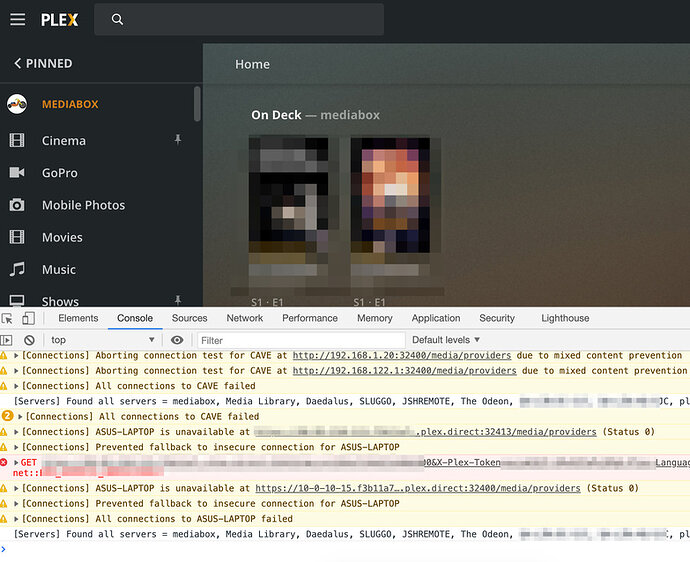Switch to the Lighthouse tab

click(565, 318)
